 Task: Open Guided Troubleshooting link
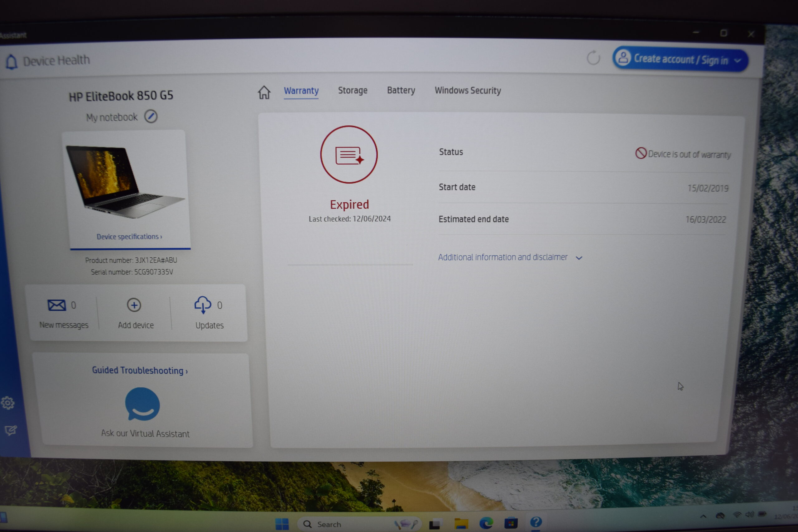(x=140, y=371)
